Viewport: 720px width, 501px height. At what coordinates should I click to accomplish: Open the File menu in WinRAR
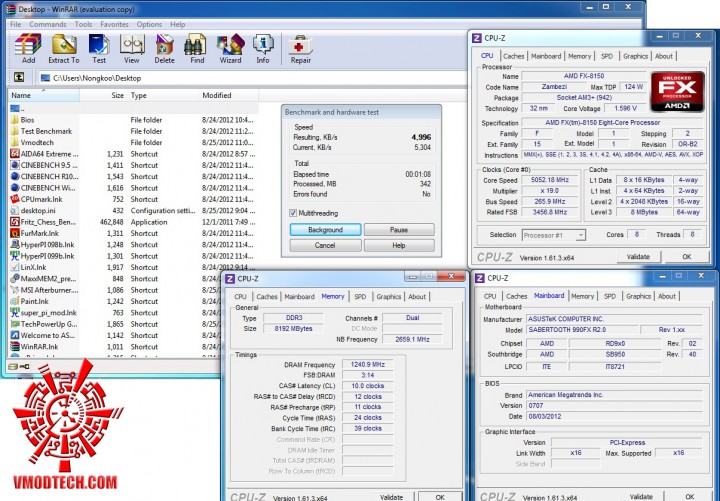coord(16,24)
